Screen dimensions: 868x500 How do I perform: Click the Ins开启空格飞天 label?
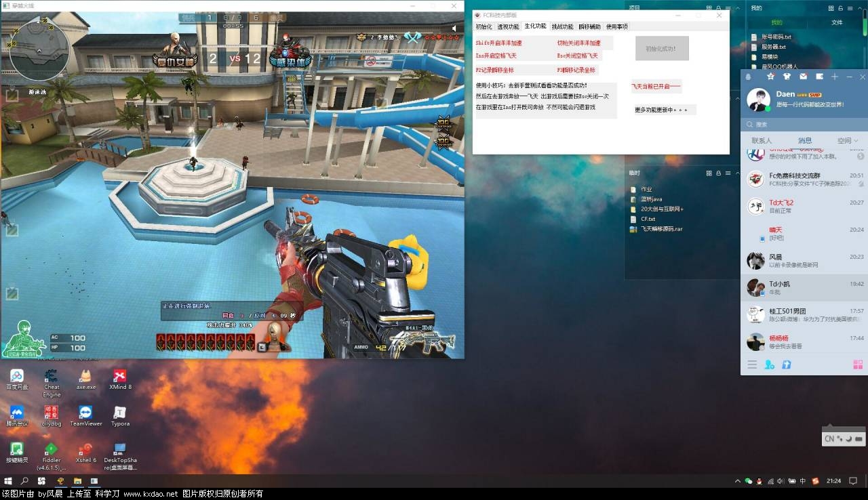point(496,56)
